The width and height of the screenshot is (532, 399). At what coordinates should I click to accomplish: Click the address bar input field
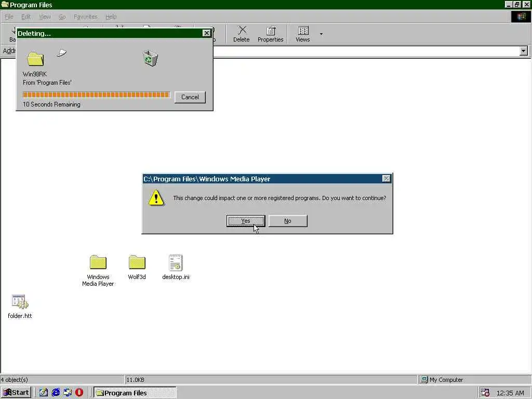[x=366, y=51]
